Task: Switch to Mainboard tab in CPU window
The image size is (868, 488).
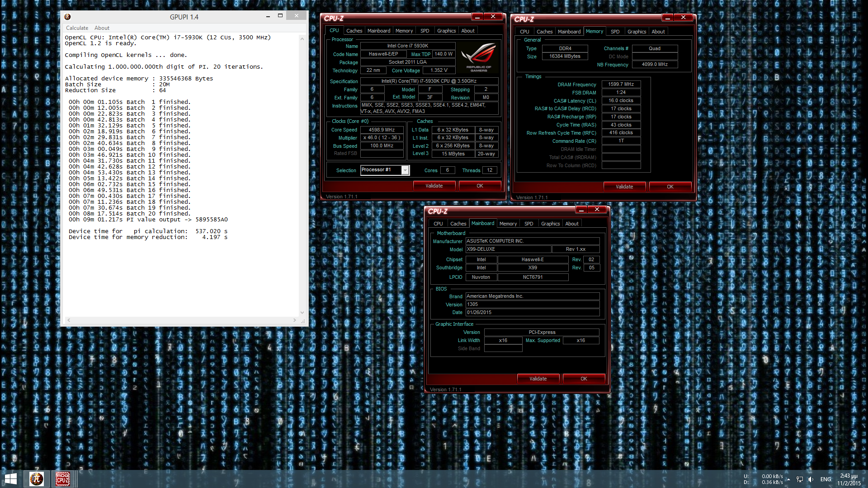Action: (379, 31)
